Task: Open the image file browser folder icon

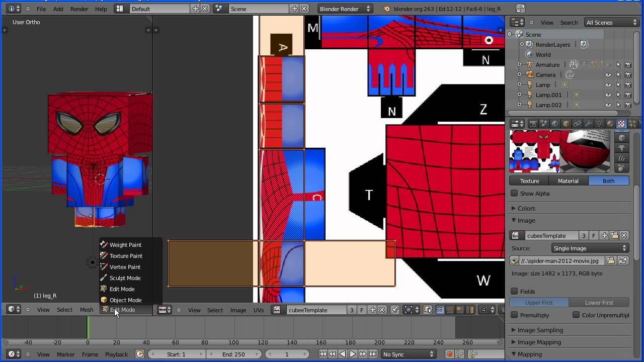Action: tap(611, 261)
